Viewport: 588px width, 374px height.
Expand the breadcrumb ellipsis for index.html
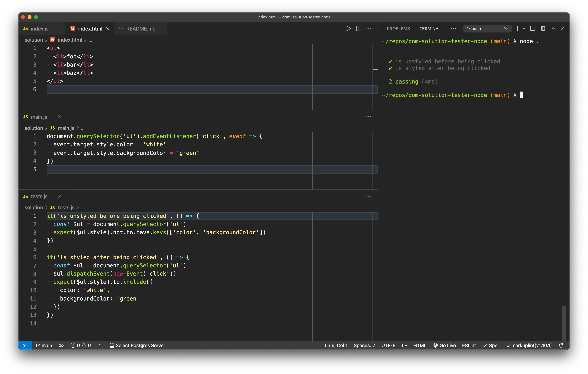91,40
